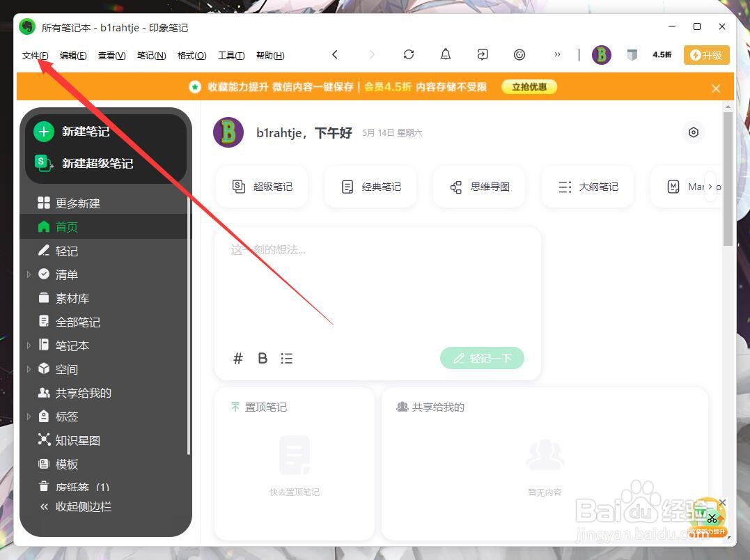This screenshot has height=560, width=750.
Task: Click the 置顶笔记 section header
Action: pos(259,407)
